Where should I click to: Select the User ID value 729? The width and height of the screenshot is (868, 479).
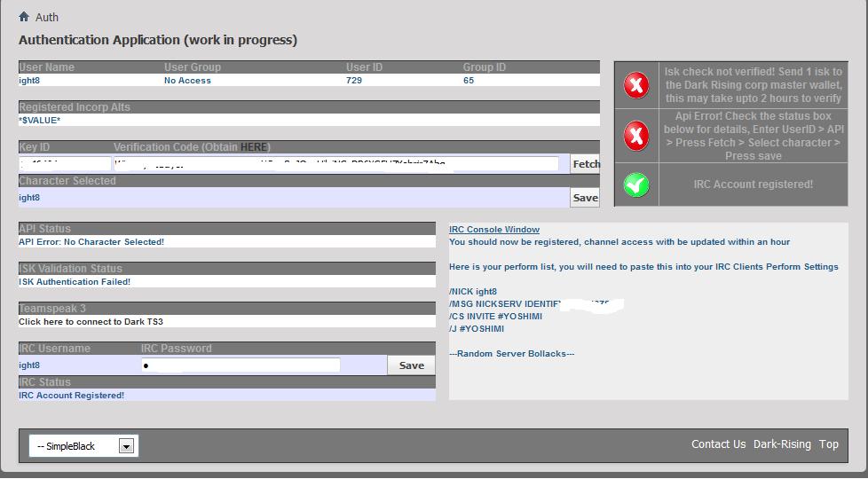click(x=354, y=80)
